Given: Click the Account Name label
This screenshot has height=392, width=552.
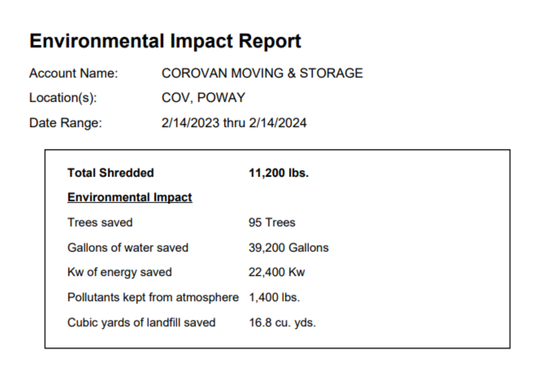Looking at the screenshot, I should coord(73,73).
